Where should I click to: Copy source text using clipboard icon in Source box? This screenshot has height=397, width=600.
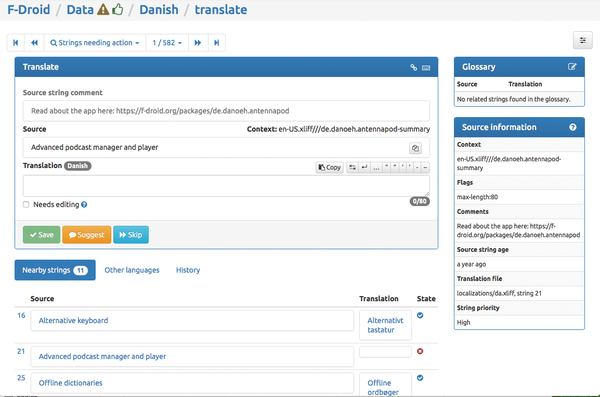click(x=416, y=148)
